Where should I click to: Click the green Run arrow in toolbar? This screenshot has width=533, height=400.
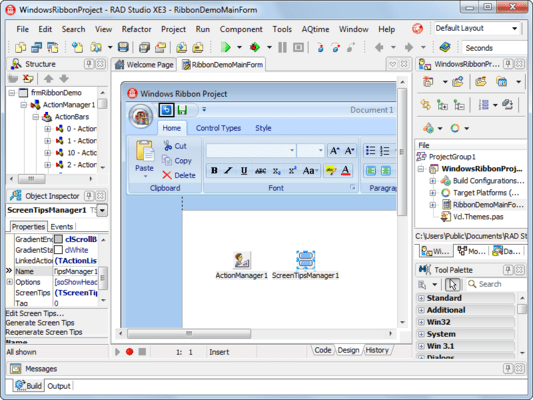tap(225, 47)
